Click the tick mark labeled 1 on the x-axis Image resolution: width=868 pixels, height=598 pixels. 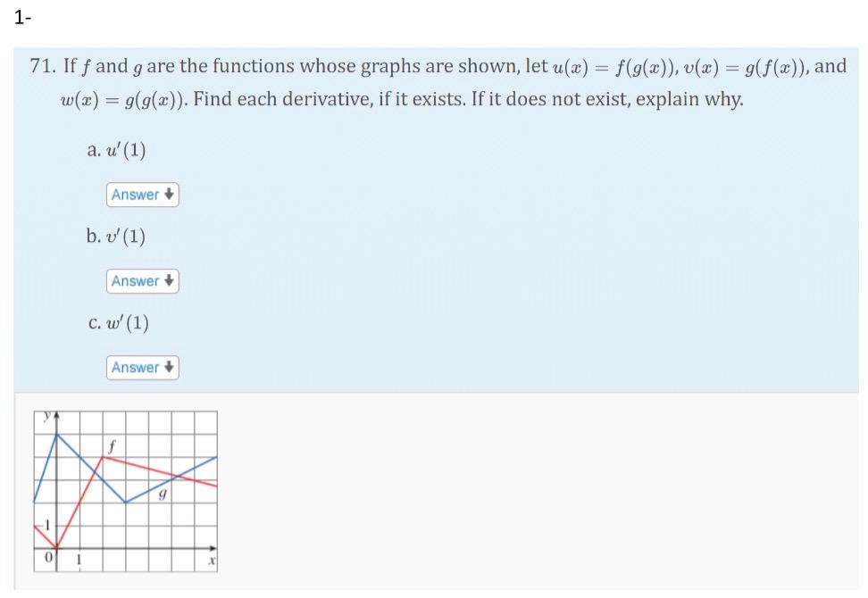(x=78, y=560)
